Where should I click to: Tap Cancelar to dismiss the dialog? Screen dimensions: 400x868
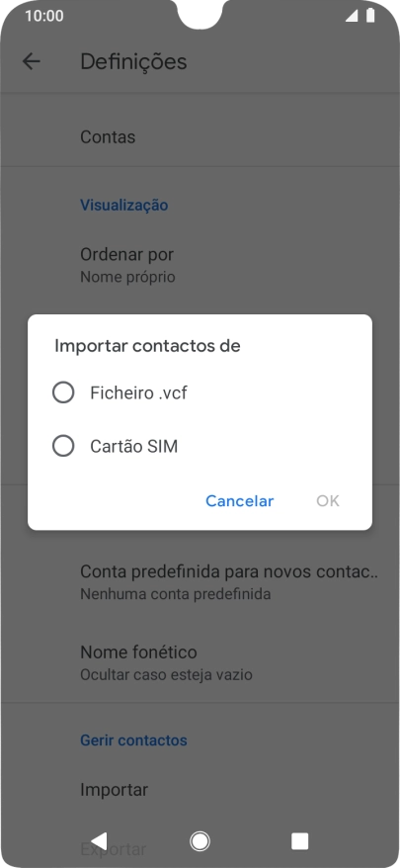click(240, 501)
